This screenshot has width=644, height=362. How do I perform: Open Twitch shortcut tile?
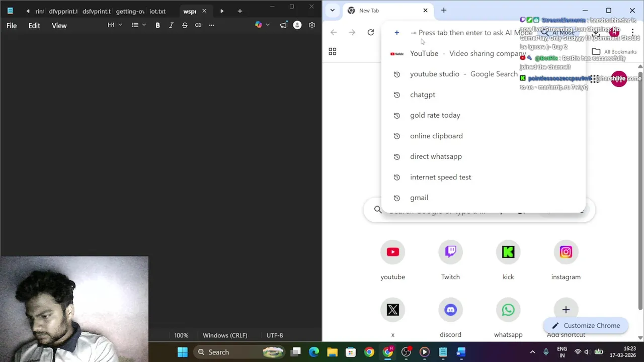[x=450, y=260]
